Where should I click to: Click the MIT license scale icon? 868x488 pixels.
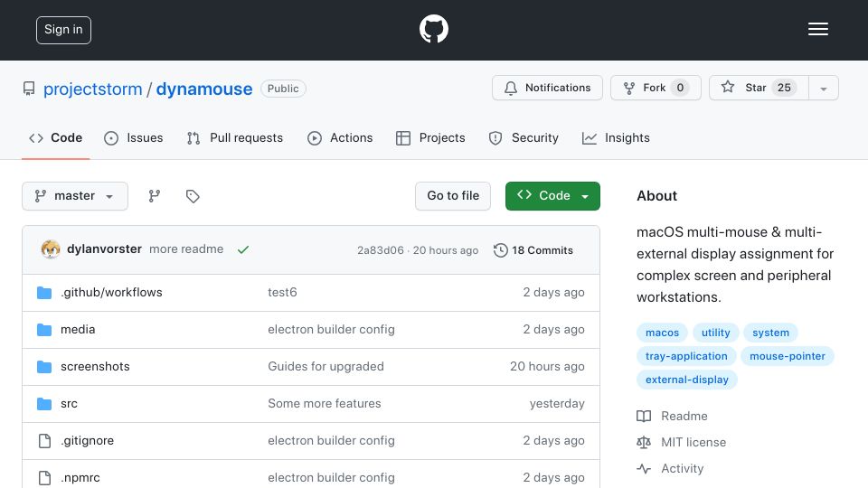click(644, 442)
